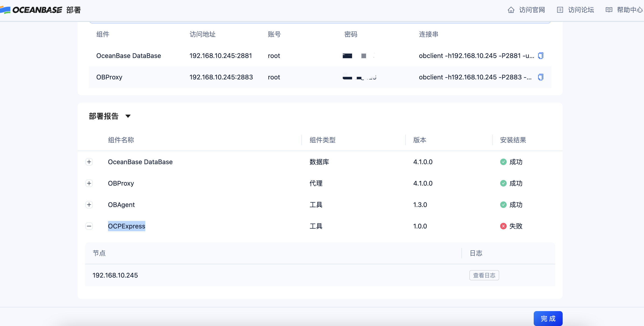
Task: Click the 密码 column header
Action: [351, 34]
